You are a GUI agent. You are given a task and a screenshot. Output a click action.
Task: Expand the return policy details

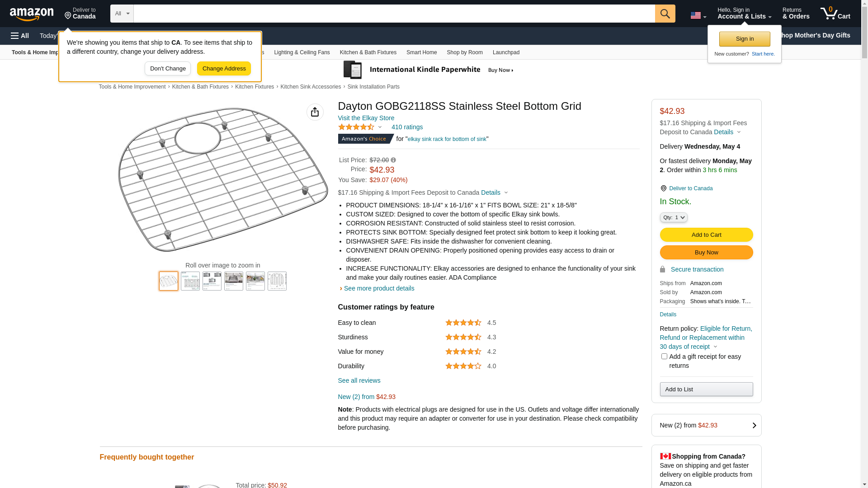pos(715,347)
